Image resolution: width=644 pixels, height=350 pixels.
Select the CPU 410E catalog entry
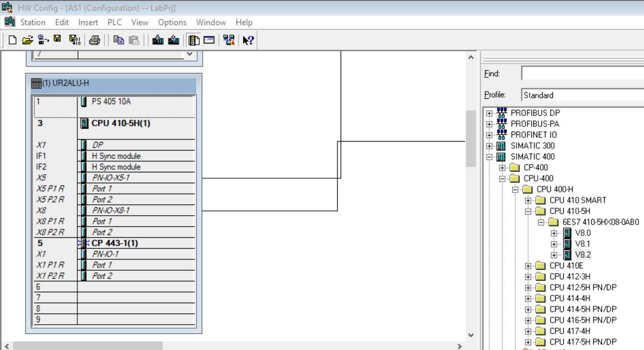click(x=567, y=266)
